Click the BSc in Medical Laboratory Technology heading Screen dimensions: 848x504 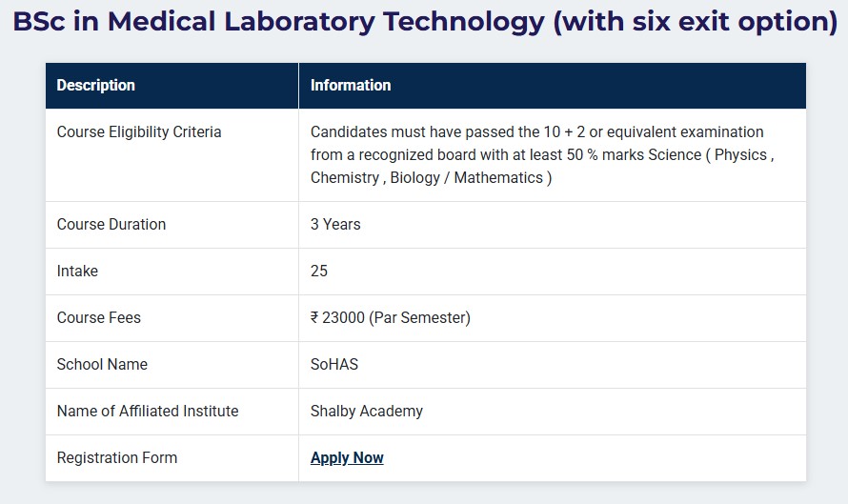tap(424, 23)
